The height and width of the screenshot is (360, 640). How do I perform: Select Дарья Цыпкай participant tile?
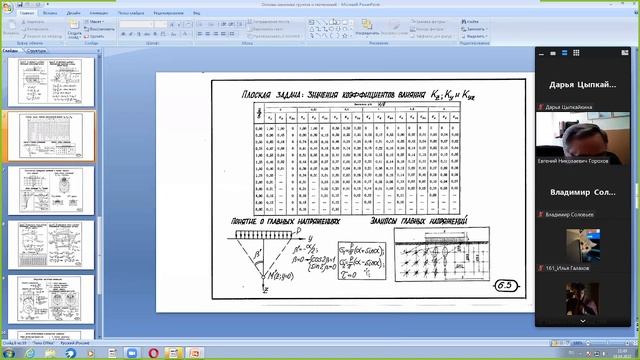[x=583, y=85]
